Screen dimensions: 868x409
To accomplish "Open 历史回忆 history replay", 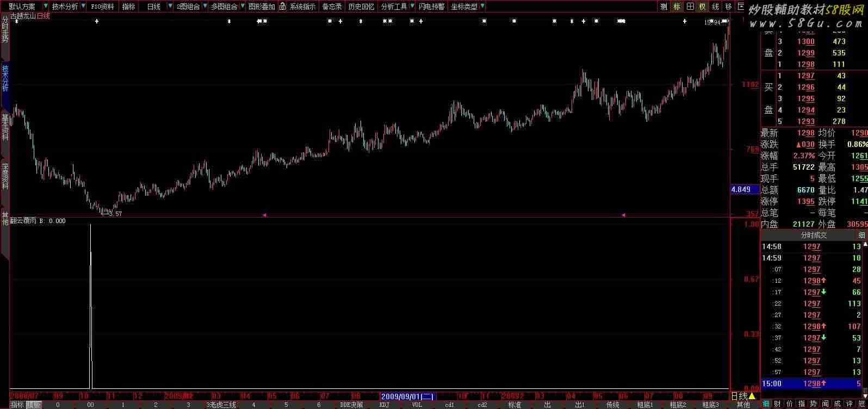I will click(361, 7).
